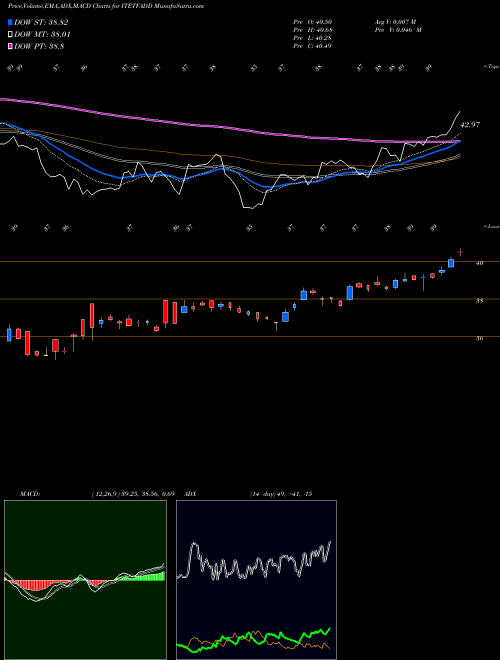
Task: Select the 'DOW PT: 38.8' legend text
Action: click(x=39, y=46)
